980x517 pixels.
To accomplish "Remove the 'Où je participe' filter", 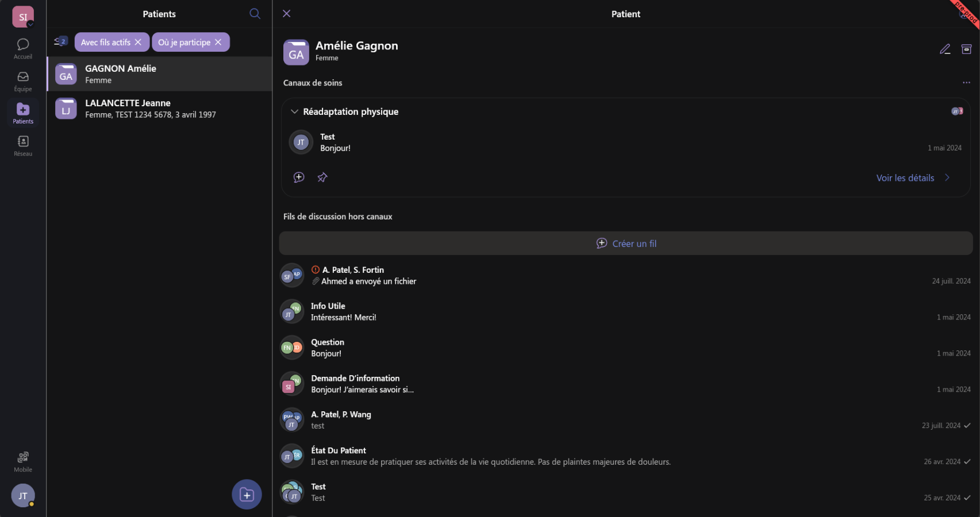I will [218, 43].
